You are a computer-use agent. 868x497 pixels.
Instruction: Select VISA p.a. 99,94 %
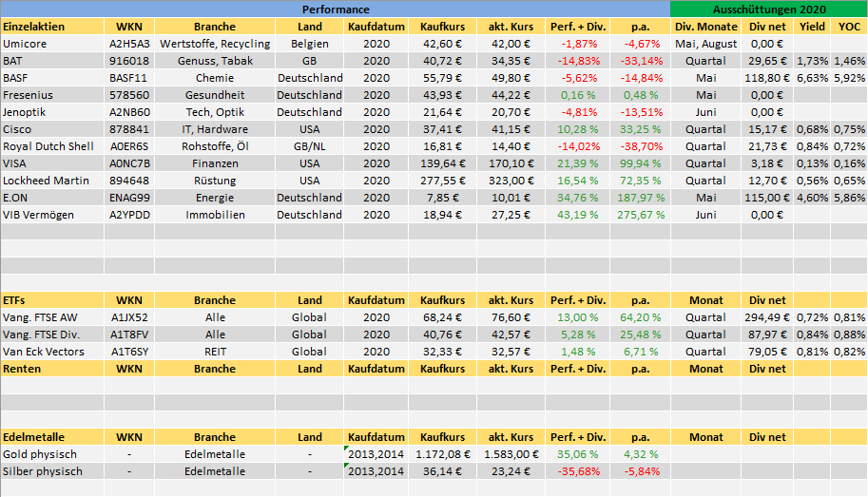tap(641, 163)
